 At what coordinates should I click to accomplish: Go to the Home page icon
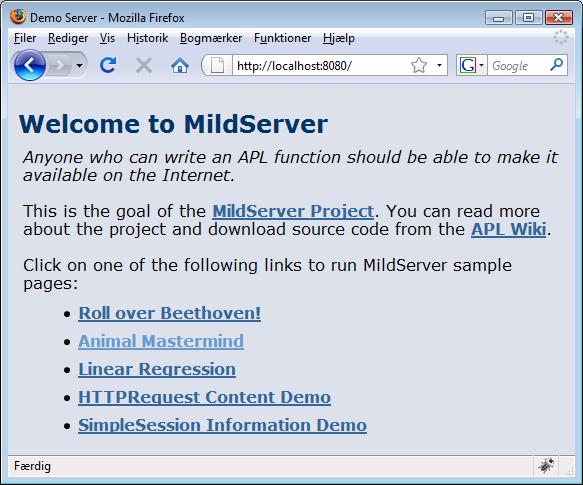coord(180,65)
